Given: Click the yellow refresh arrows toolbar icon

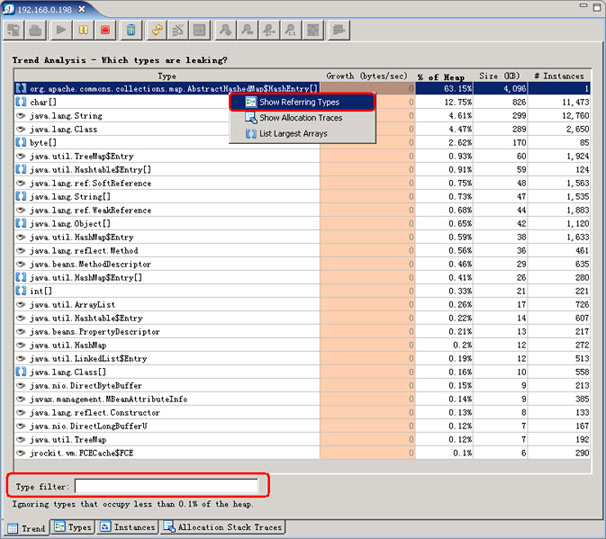Looking at the screenshot, I should [157, 30].
